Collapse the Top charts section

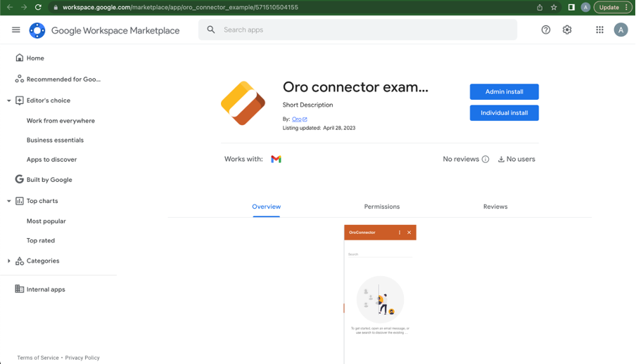[x=9, y=201]
